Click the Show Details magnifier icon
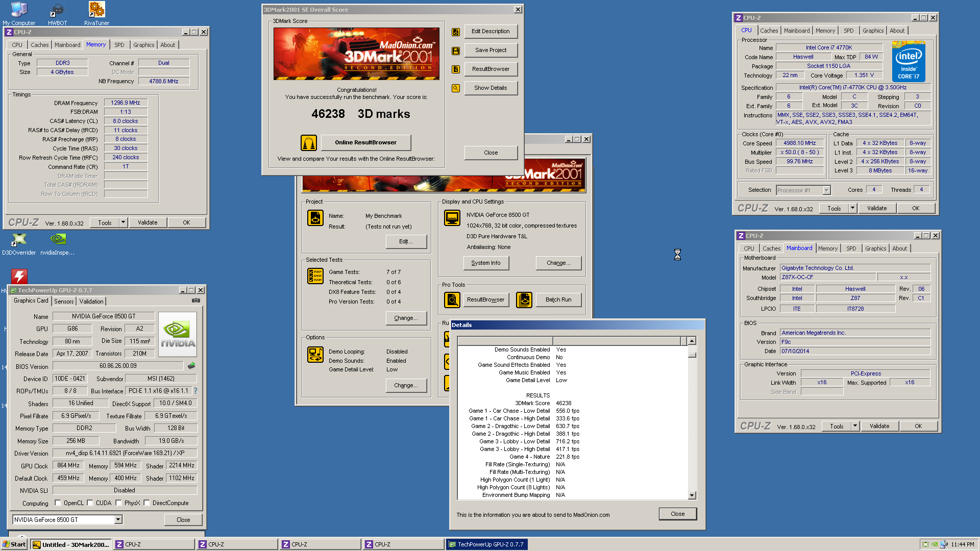The image size is (980, 551). tap(456, 88)
